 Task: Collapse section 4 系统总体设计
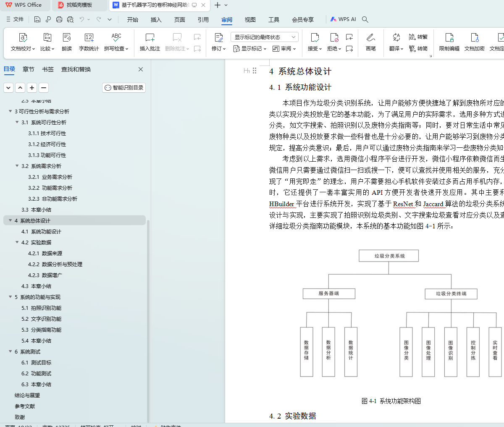tap(10, 220)
